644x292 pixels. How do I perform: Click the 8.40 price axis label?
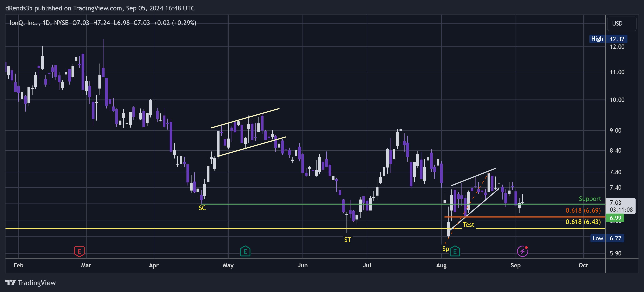pyautogui.click(x=615, y=151)
